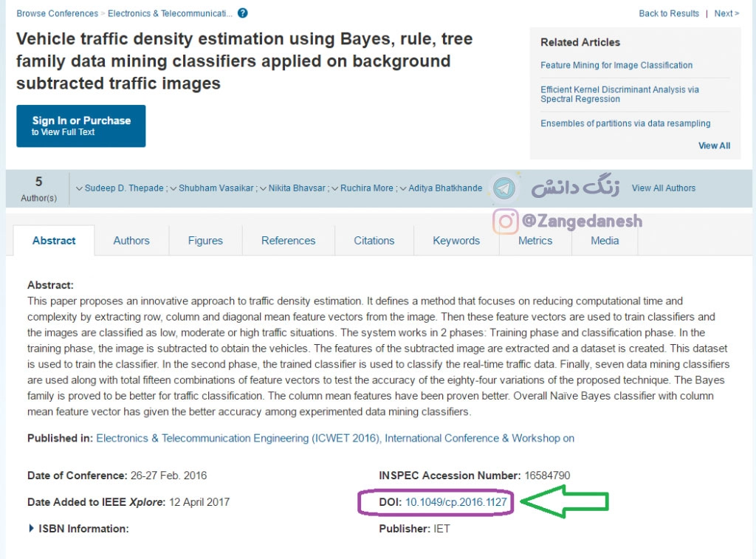Open Feature Mining for Image Classification article
Image resolution: width=756 pixels, height=559 pixels.
(616, 65)
